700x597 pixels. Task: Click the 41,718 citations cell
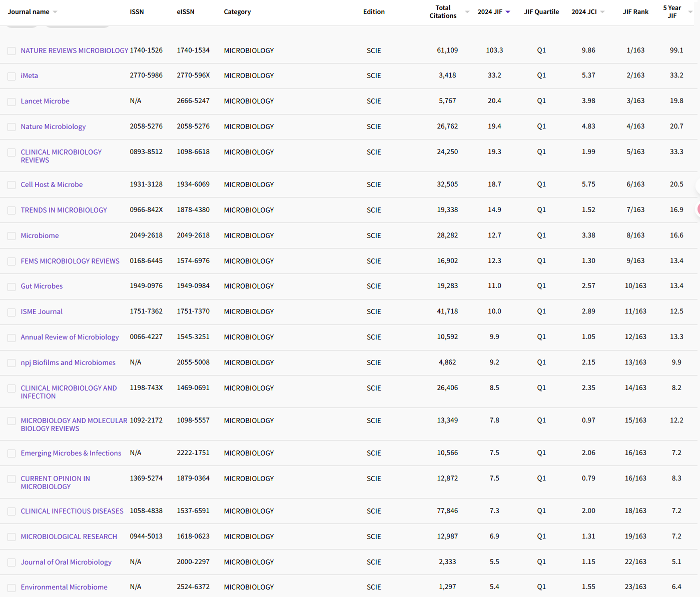(x=447, y=311)
